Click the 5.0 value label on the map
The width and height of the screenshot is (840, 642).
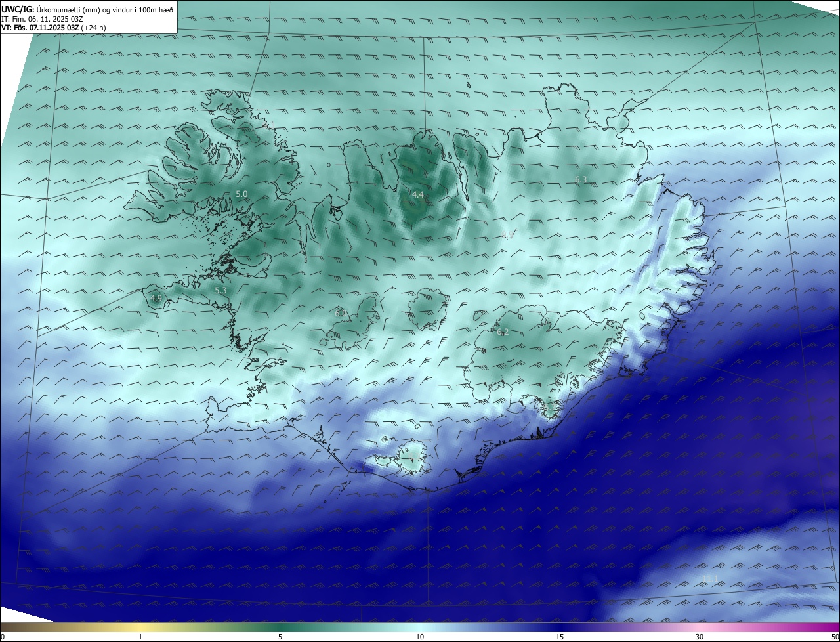coord(241,194)
